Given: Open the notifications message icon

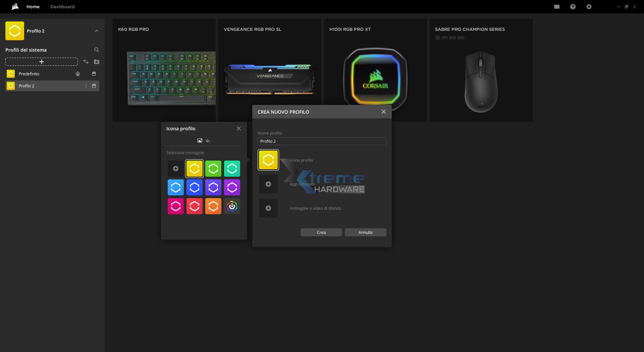Looking at the screenshot, I should pyautogui.click(x=556, y=7).
